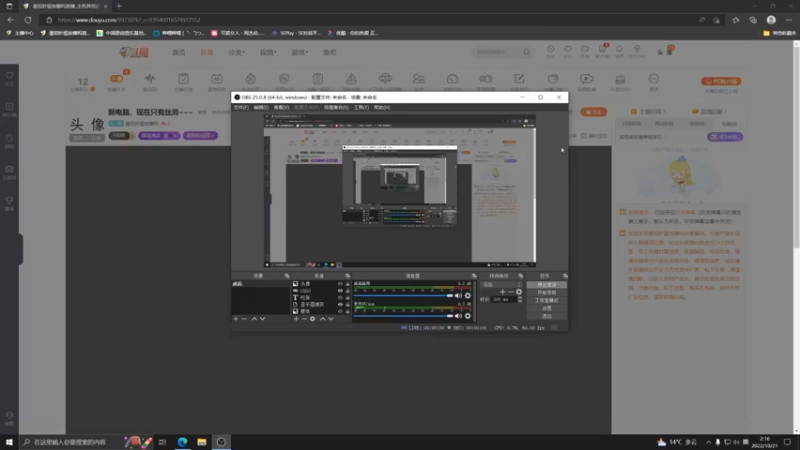Click the warning triangle icon in the Douyu toolbar

pos(351,79)
